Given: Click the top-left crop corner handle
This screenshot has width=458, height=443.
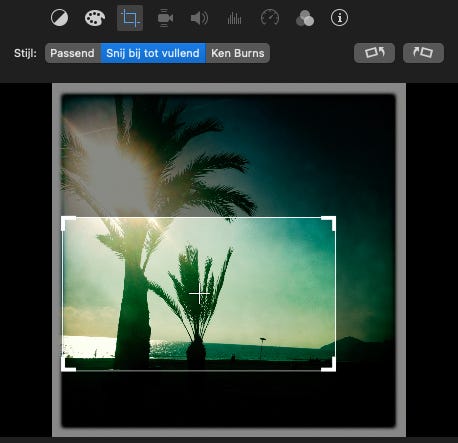Looking at the screenshot, I should (68, 223).
